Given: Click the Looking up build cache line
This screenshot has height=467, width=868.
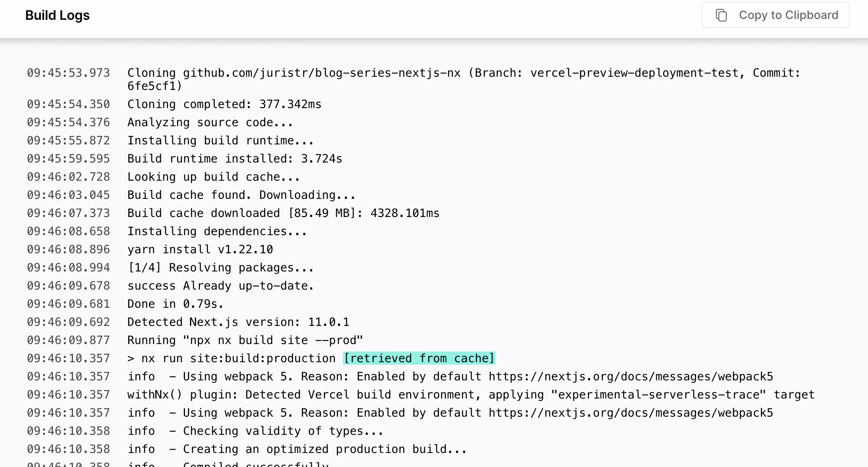Looking at the screenshot, I should tap(213, 177).
